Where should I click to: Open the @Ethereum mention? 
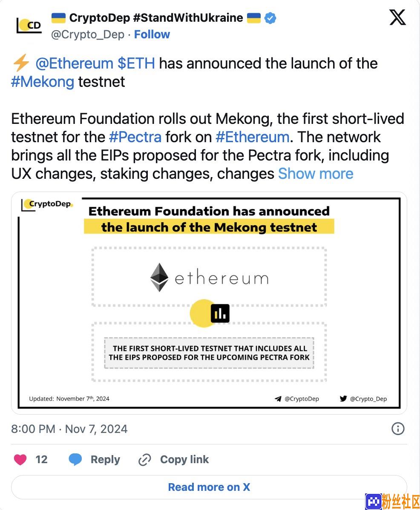(x=75, y=63)
